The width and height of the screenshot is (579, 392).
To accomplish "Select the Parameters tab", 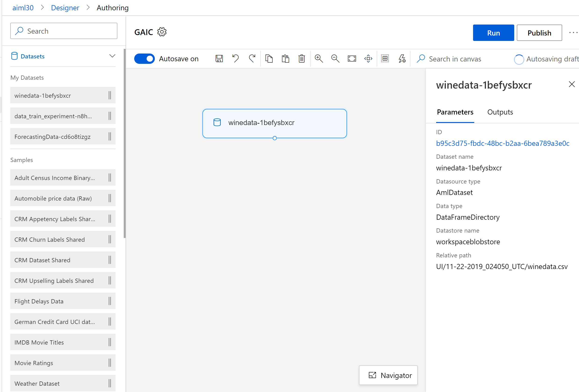I will point(455,112).
